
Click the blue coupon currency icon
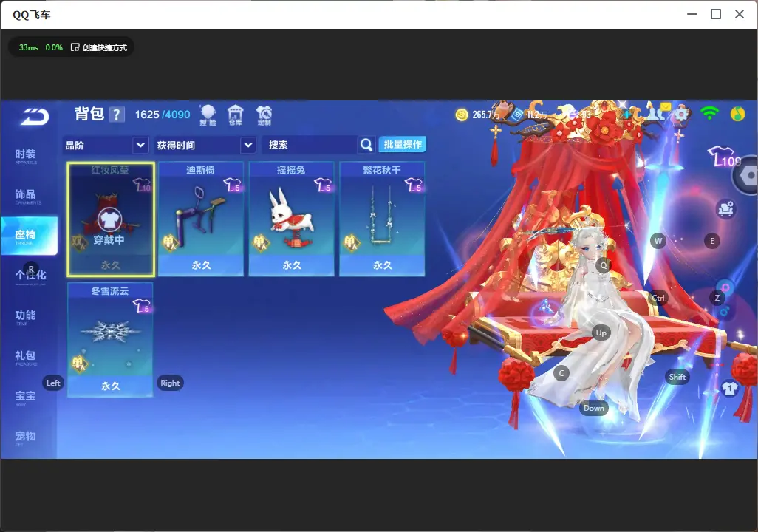(x=516, y=115)
